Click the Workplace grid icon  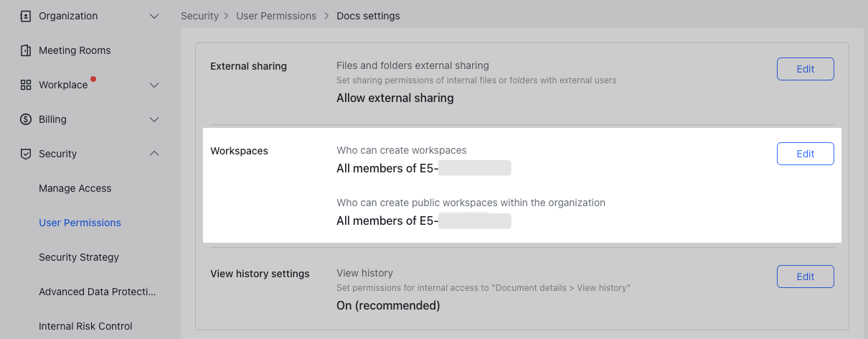click(26, 85)
